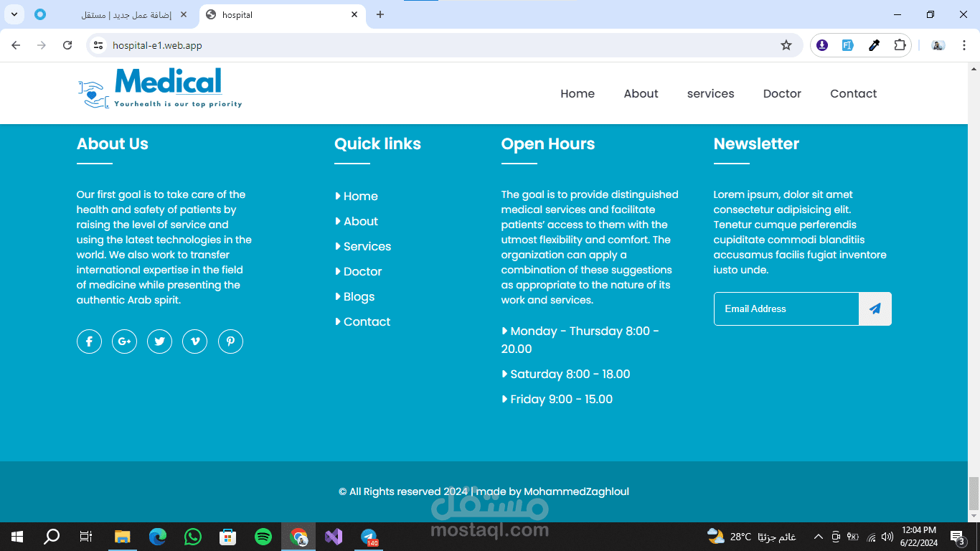Go to Home in the top navigation
The image size is (980, 551).
click(x=578, y=93)
